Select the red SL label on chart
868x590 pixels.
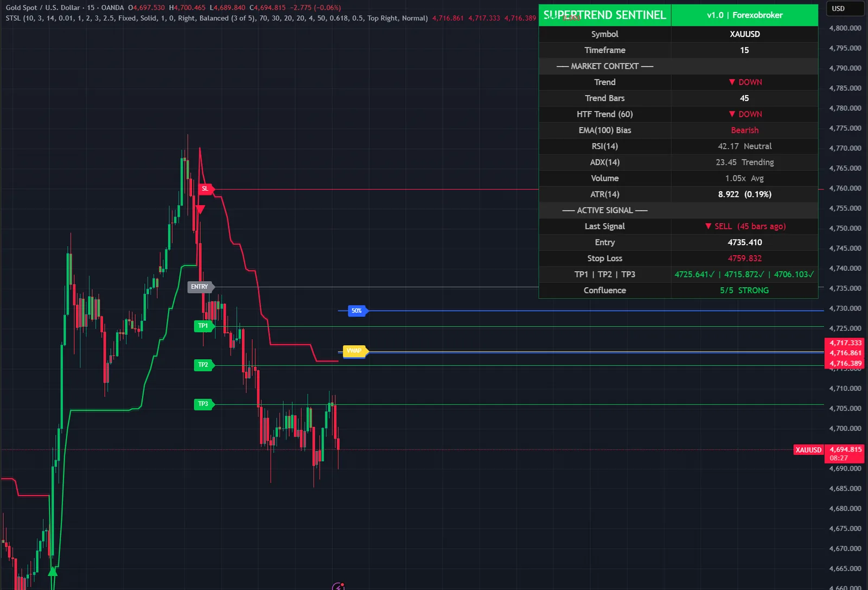(x=206, y=189)
